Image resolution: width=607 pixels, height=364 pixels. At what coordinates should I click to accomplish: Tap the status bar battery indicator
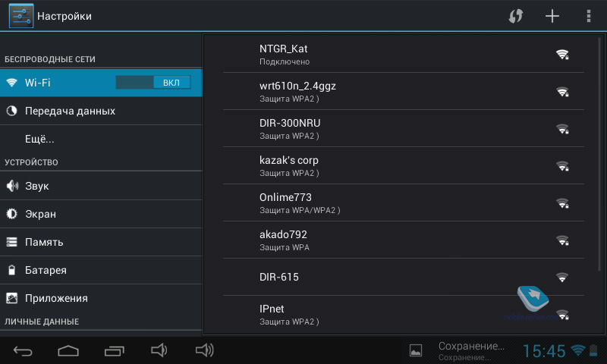point(593,350)
